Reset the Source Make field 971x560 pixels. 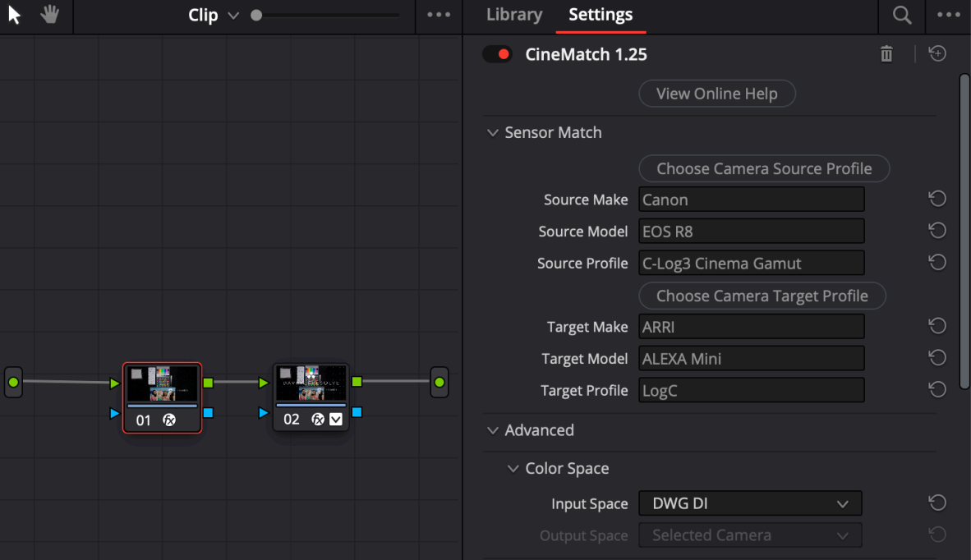coord(936,199)
